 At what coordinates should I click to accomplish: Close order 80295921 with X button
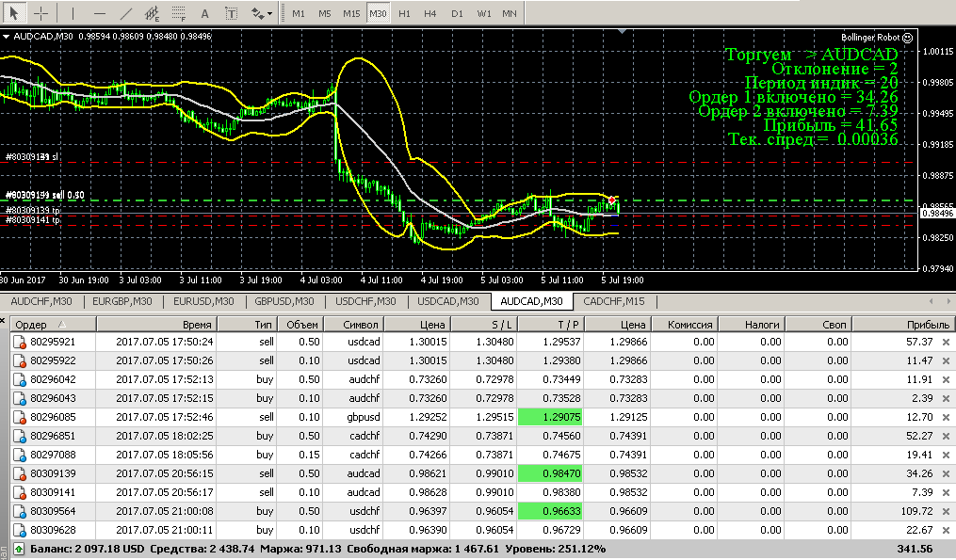coord(946,342)
